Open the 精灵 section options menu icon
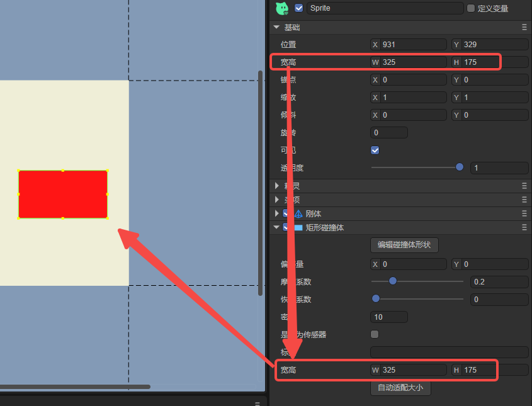The image size is (532, 406). 524,186
